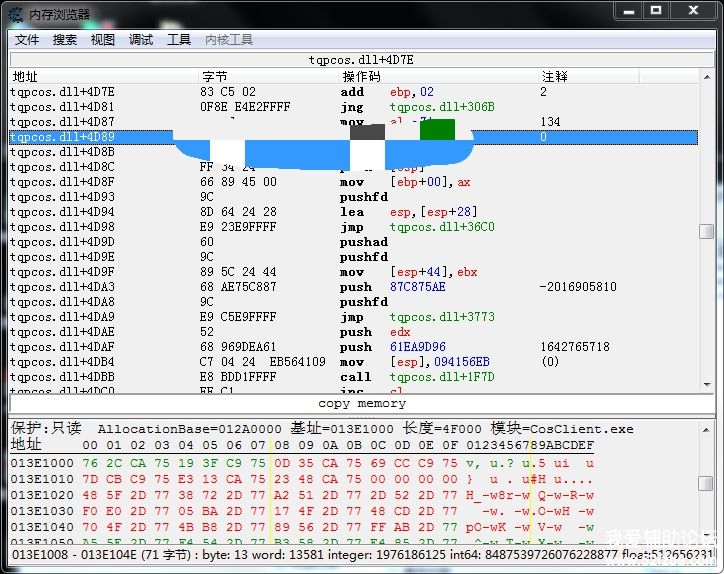
Task: Select row tqpcos.dll+4DBB call tqpcos.dll+1F7D
Action: click(x=354, y=377)
